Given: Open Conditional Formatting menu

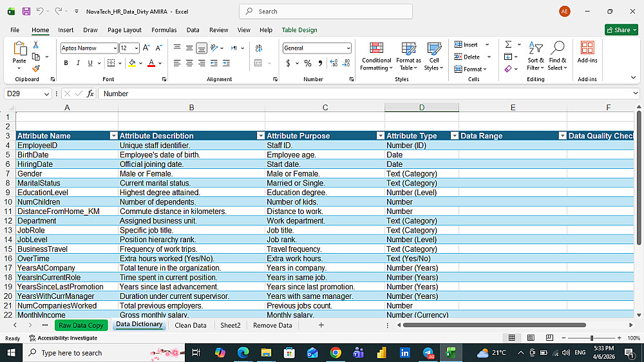Looking at the screenshot, I should 376,57.
